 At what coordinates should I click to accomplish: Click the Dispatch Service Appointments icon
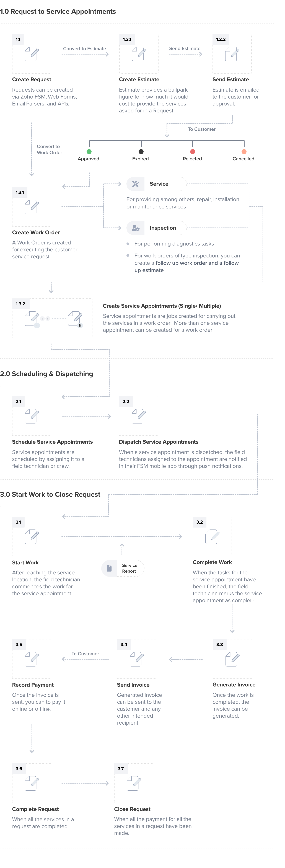138,416
